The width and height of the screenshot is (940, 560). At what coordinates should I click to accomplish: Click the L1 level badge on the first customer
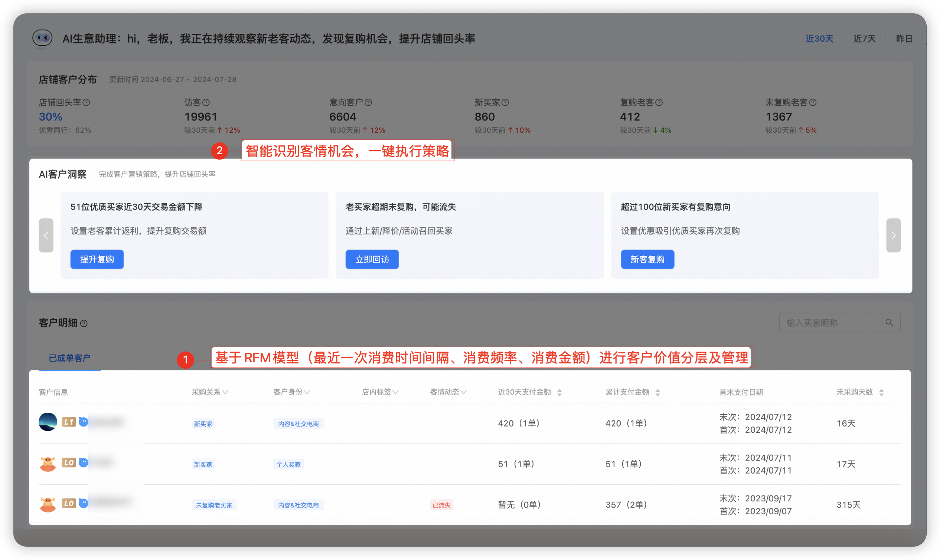click(x=69, y=422)
